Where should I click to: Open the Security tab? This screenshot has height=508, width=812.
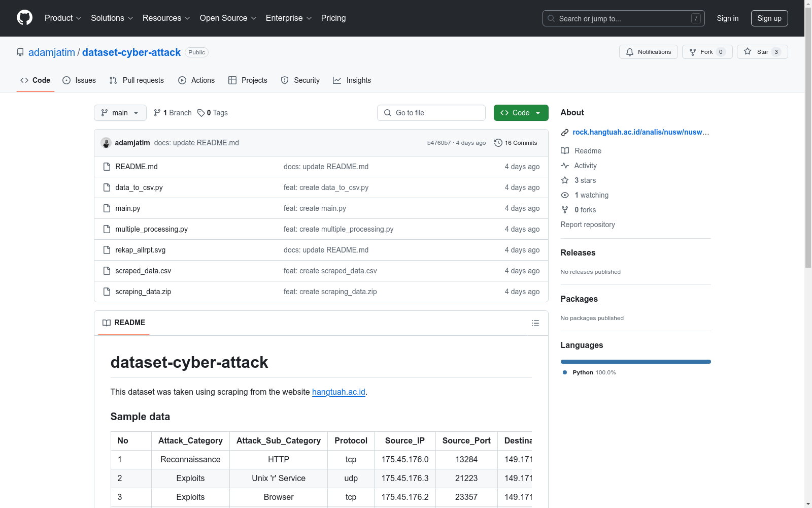click(300, 80)
